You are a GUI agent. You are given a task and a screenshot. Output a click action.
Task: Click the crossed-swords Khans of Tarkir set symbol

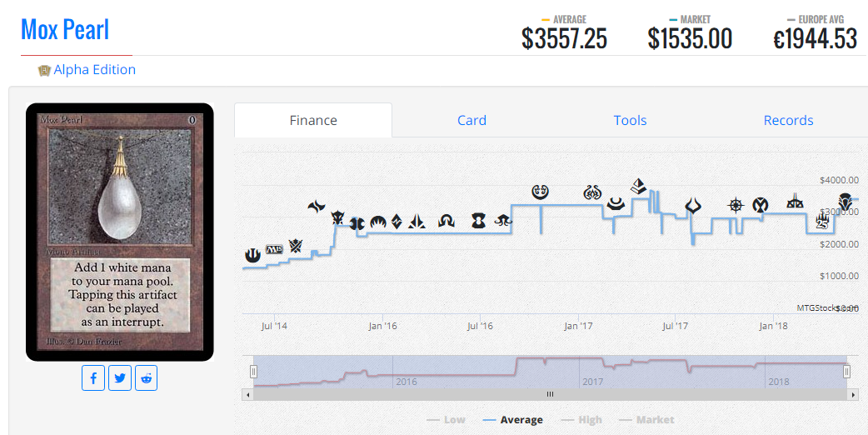point(296,245)
